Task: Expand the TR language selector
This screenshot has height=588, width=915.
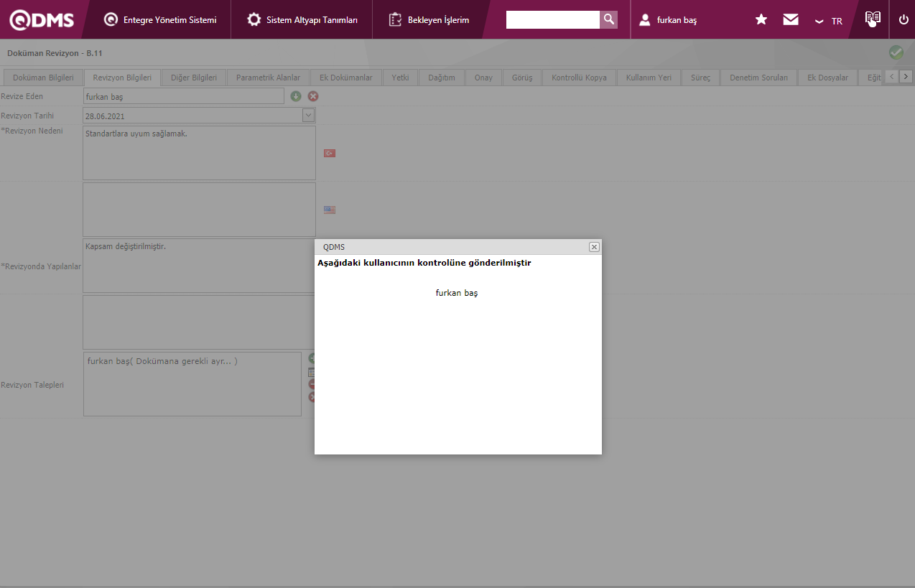Action: click(828, 21)
